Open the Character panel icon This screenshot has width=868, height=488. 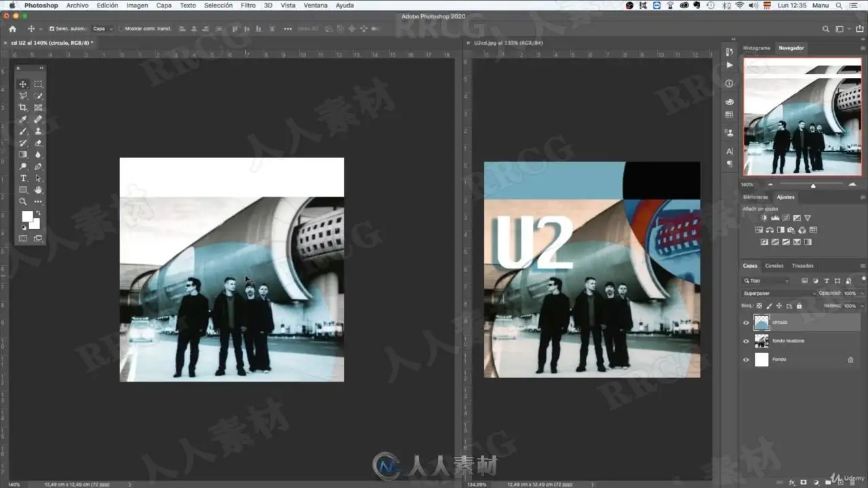tap(729, 151)
